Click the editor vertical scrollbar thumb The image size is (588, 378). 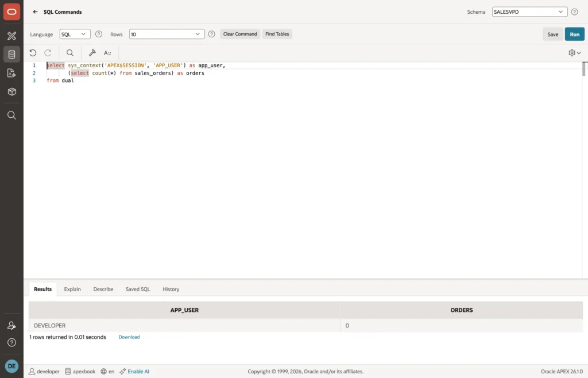pyautogui.click(x=583, y=68)
